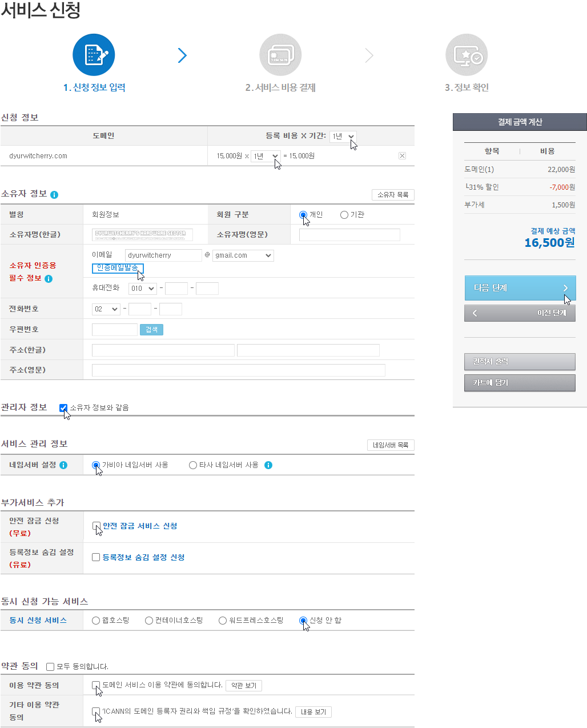
Task: Open the gmail.com email domain dropdown
Action: (x=243, y=255)
